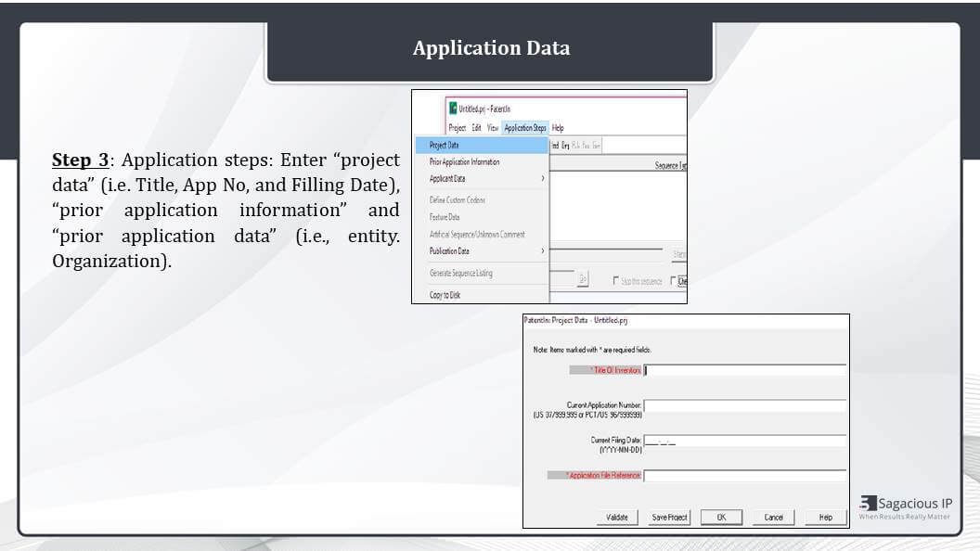Select the Copy to Disk entry

(482, 295)
